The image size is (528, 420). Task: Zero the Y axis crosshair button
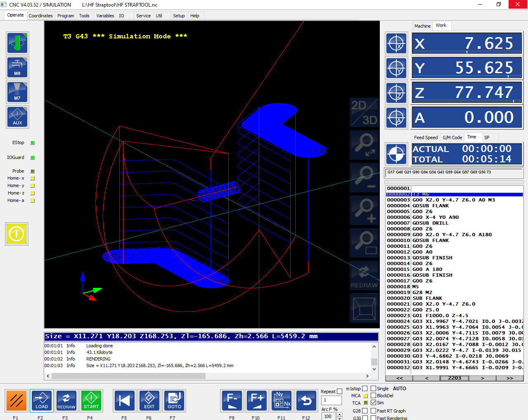pyautogui.click(x=396, y=68)
